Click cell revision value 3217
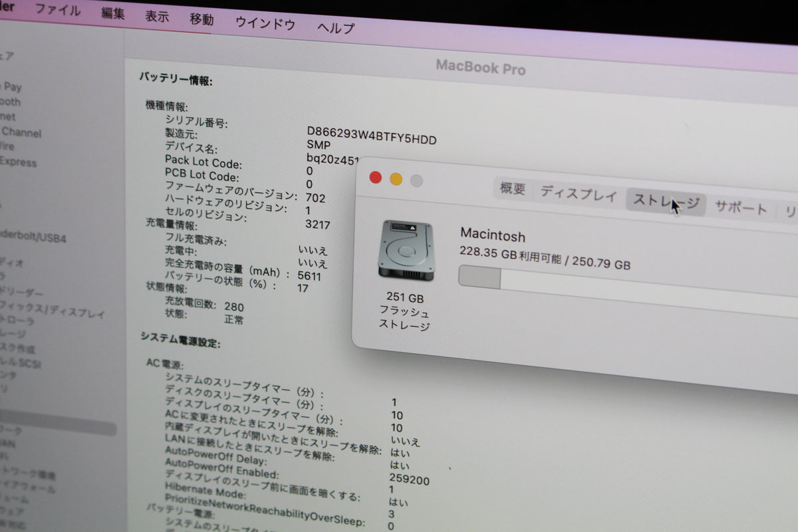Viewport: 798px width, 532px height. 317,224
